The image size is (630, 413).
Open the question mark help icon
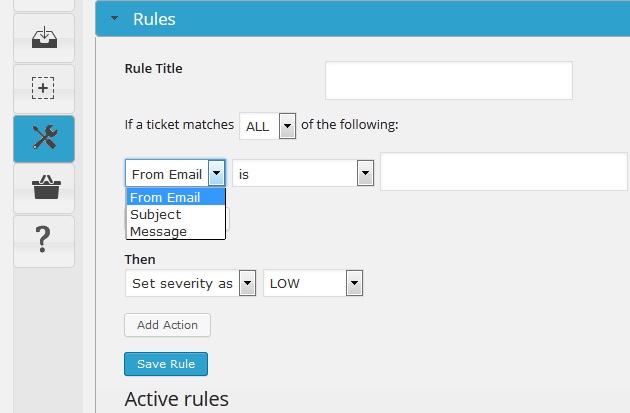43,240
